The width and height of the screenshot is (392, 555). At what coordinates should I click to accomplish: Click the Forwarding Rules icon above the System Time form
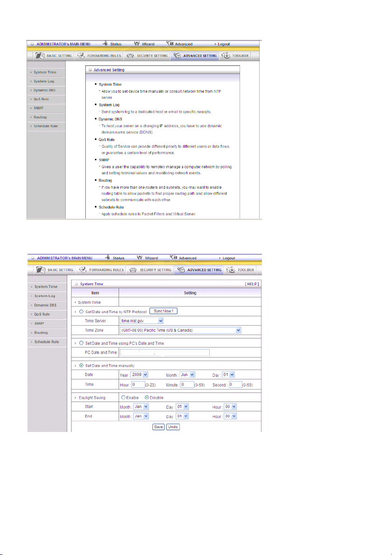[83, 270]
